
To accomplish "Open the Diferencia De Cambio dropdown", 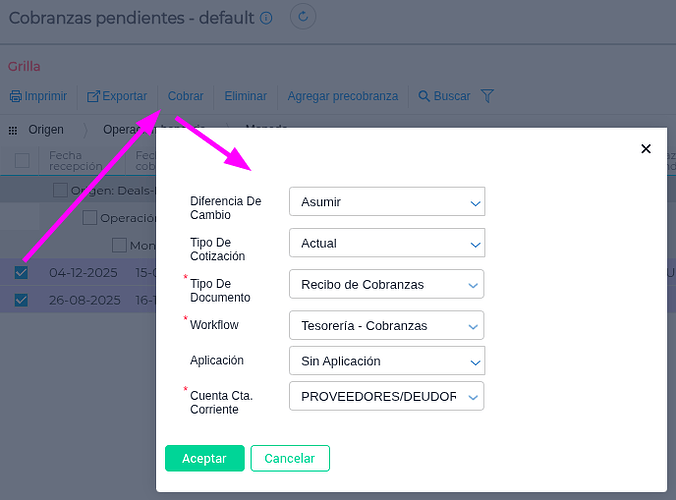I will pyautogui.click(x=386, y=202).
